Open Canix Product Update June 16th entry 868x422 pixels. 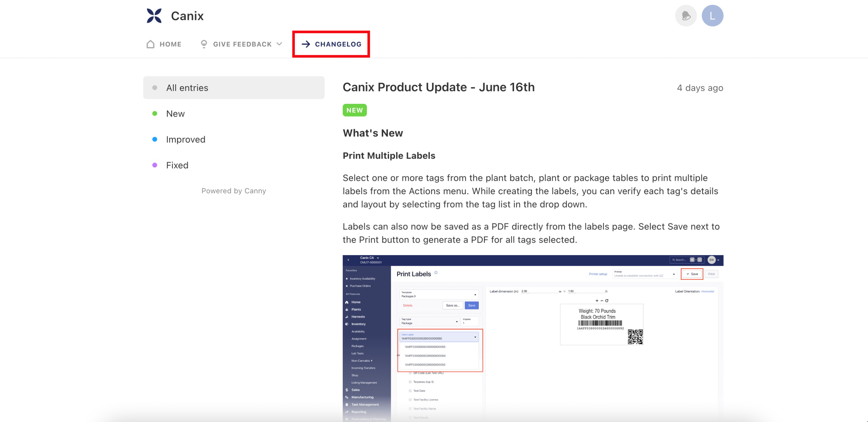point(438,87)
